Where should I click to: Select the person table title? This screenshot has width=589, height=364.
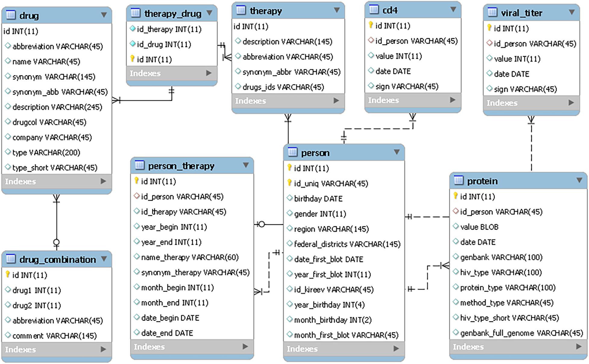tap(315, 153)
